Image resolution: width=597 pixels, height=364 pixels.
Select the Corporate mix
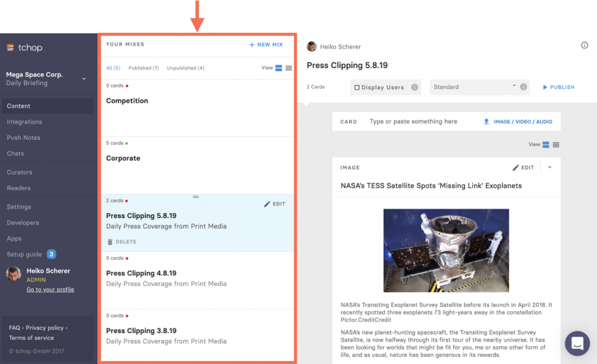click(x=197, y=165)
